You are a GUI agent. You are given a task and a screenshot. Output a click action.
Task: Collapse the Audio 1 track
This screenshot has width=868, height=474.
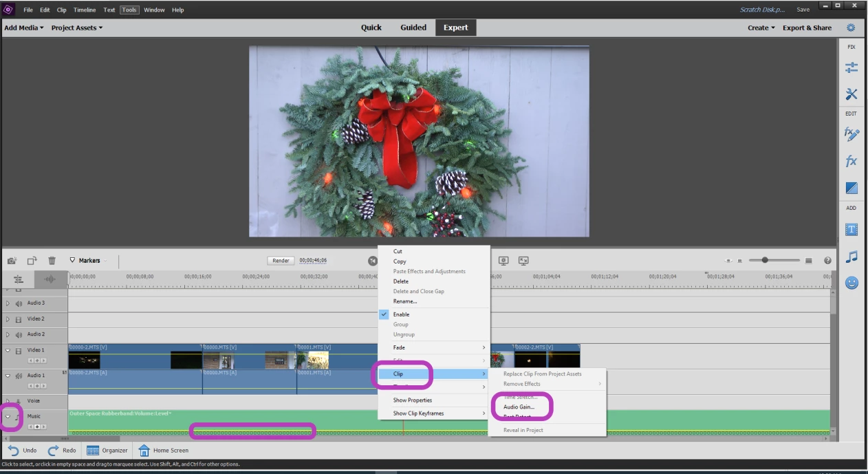tap(8, 376)
